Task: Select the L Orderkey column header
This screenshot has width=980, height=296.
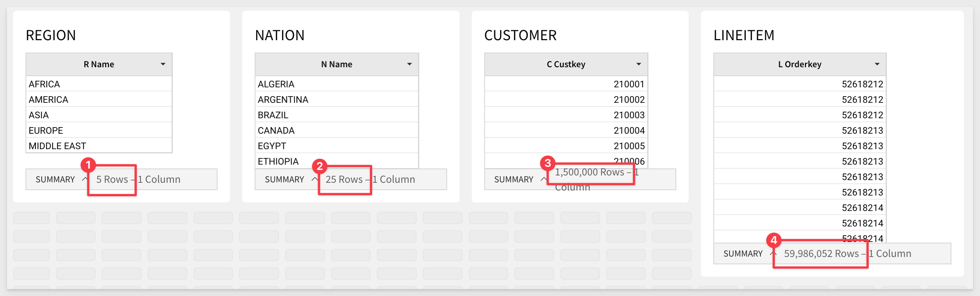Action: pyautogui.click(x=800, y=64)
